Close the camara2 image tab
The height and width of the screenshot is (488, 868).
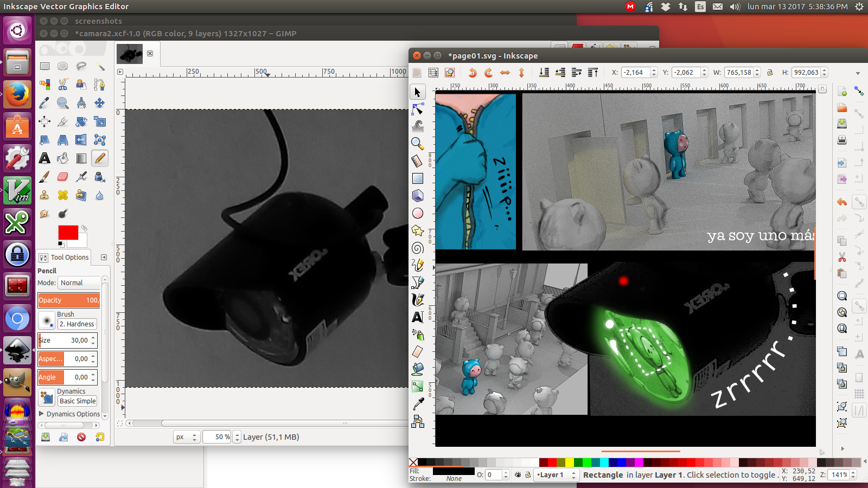[150, 54]
